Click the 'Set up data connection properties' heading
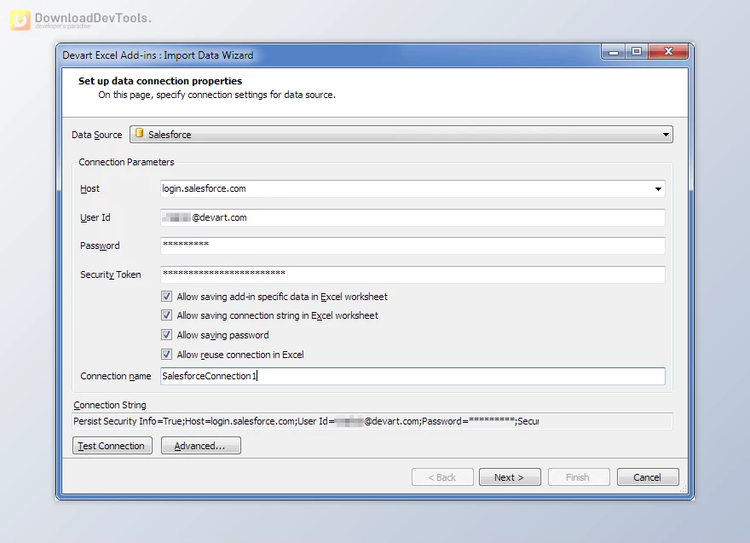750x543 pixels. click(x=160, y=81)
